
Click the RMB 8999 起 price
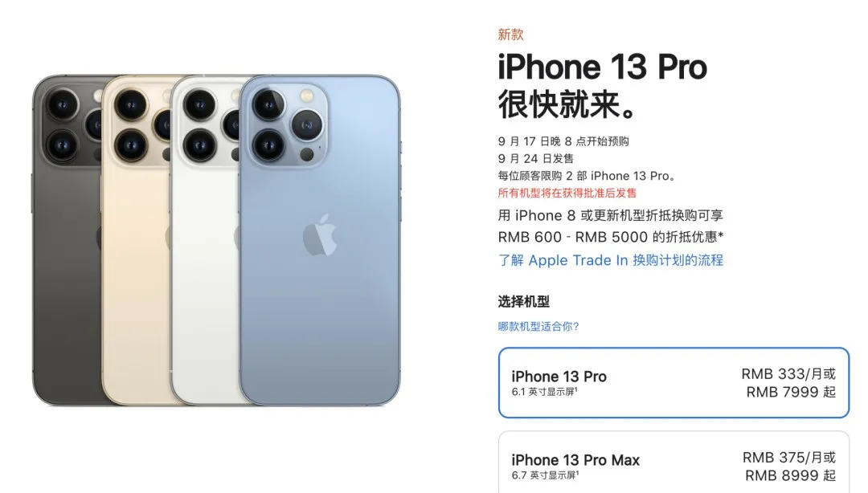coord(791,475)
